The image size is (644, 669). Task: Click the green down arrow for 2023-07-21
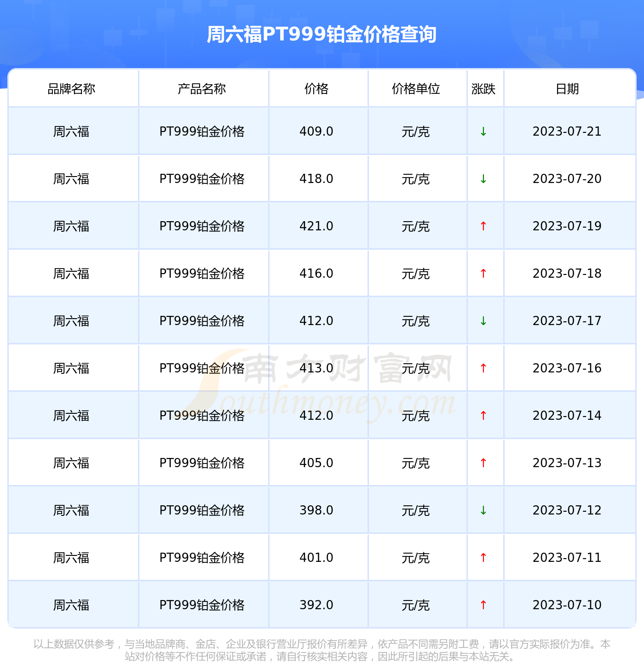pos(483,132)
